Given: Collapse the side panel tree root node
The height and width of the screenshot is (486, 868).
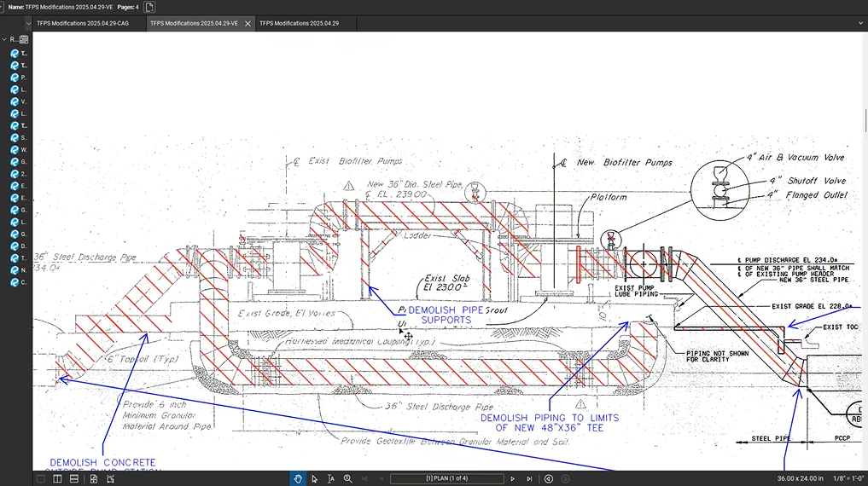Looking at the screenshot, I should tap(3, 39).
